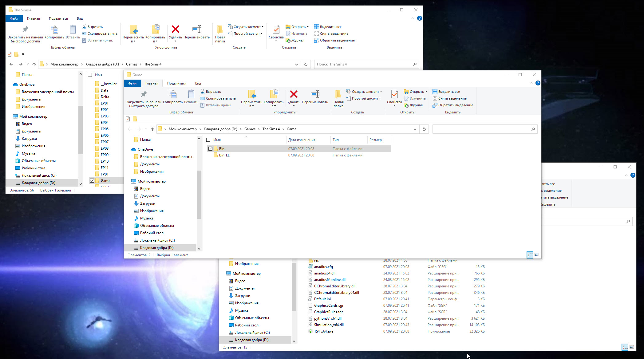Switch Game window to details view

pyautogui.click(x=530, y=255)
